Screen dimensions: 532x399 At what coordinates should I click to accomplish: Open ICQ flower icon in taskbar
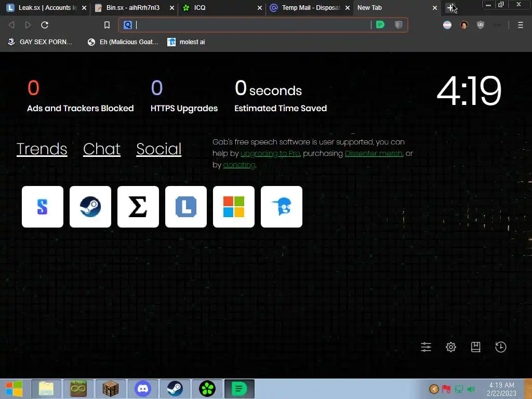[x=207, y=389]
